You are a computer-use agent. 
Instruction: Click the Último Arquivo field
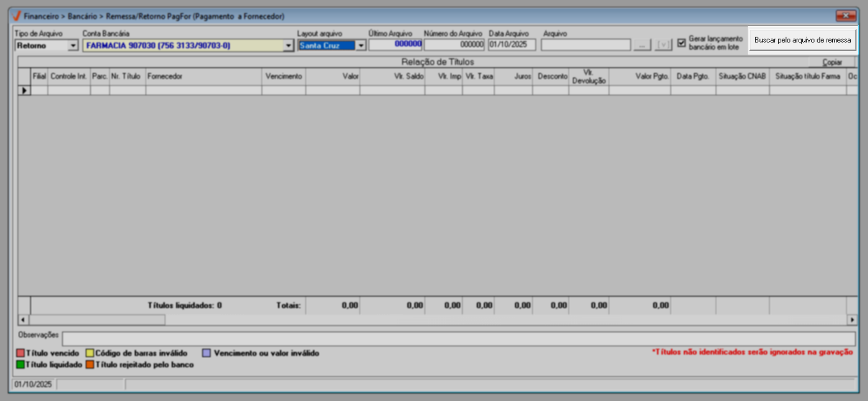(x=396, y=44)
